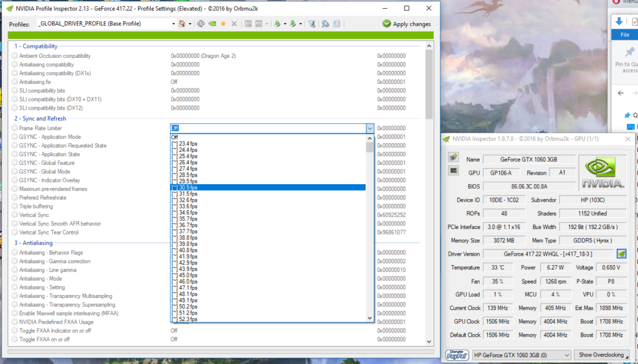Click the upload screenshot icon in NVIDIA Inspector
The image size is (638, 364).
click(454, 157)
